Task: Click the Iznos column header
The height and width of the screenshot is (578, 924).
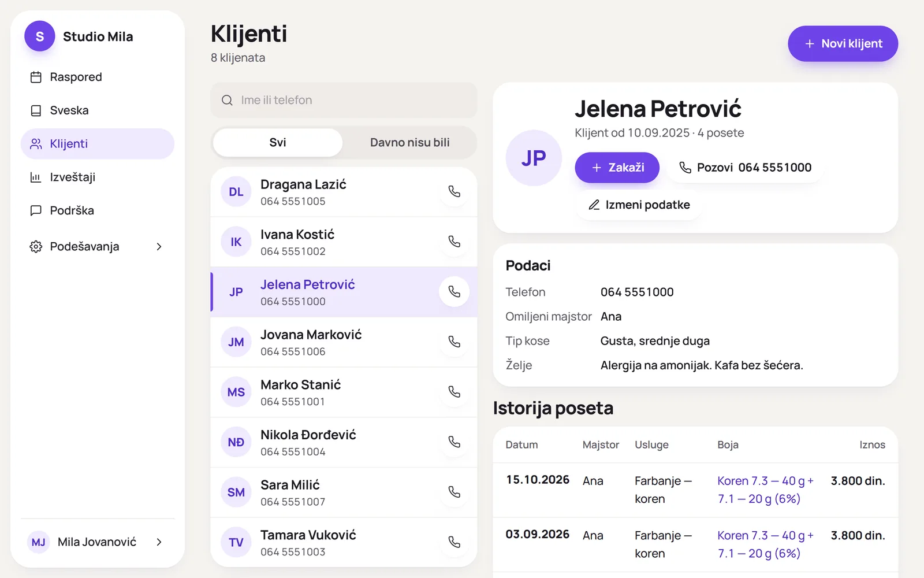Action: pyautogui.click(x=872, y=444)
